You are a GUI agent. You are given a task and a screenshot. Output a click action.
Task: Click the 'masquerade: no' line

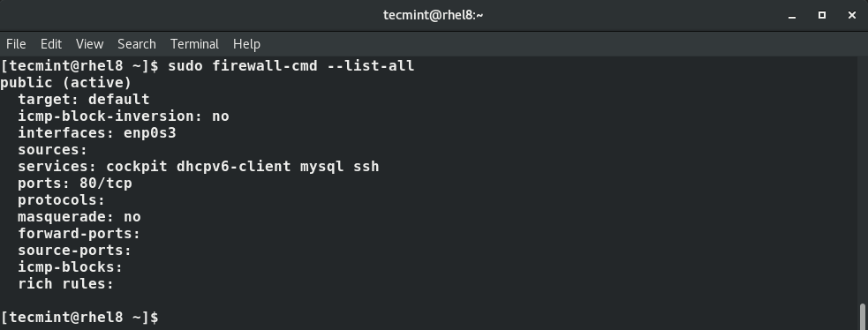click(79, 217)
